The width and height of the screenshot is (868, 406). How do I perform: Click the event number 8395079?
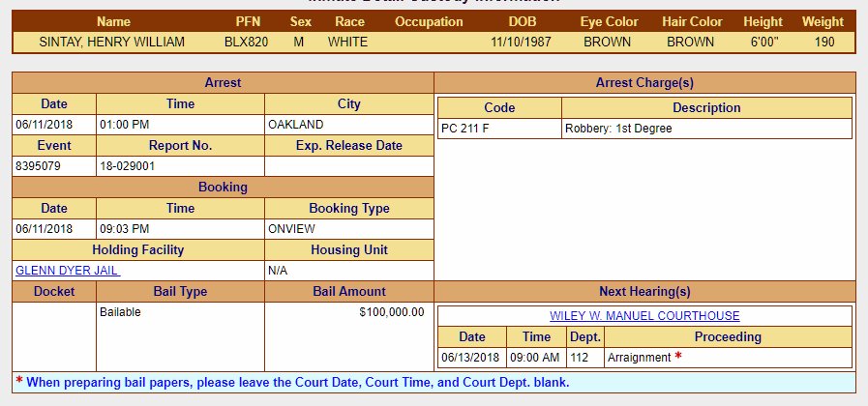tap(37, 166)
